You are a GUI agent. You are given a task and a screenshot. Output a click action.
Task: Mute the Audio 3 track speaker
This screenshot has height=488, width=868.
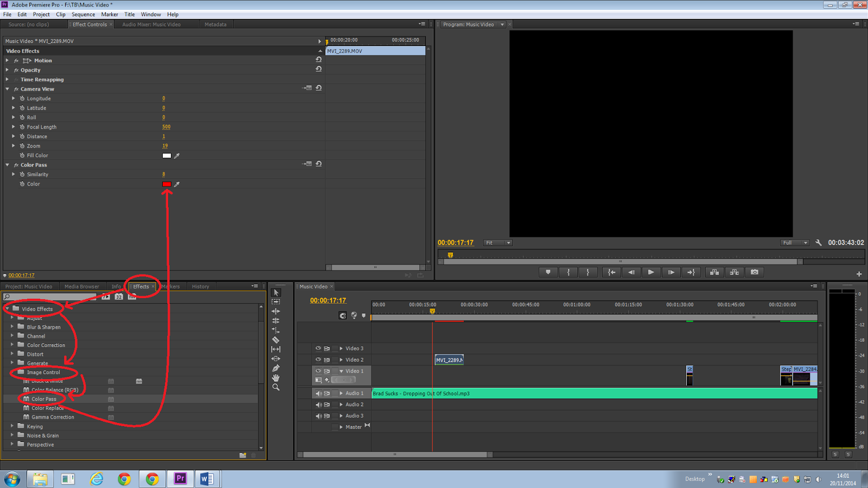coord(318,416)
